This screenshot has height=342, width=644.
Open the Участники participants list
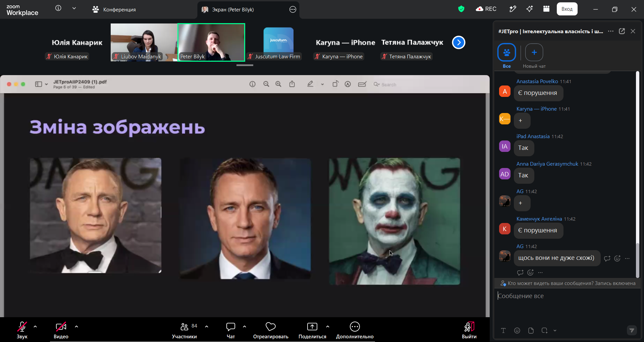click(184, 330)
